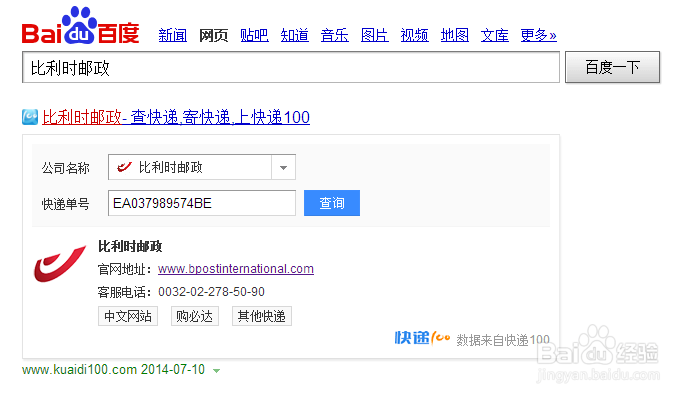This screenshot has width=700, height=400.
Task: Open the 图片 tab
Action: pyautogui.click(x=375, y=35)
